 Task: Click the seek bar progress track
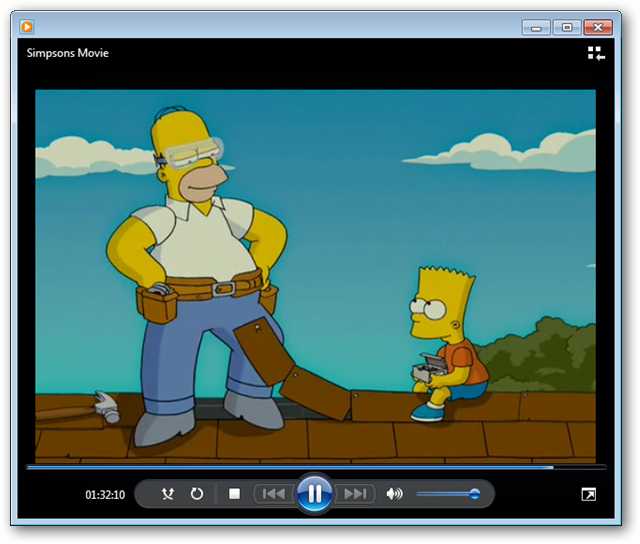tap(316, 467)
